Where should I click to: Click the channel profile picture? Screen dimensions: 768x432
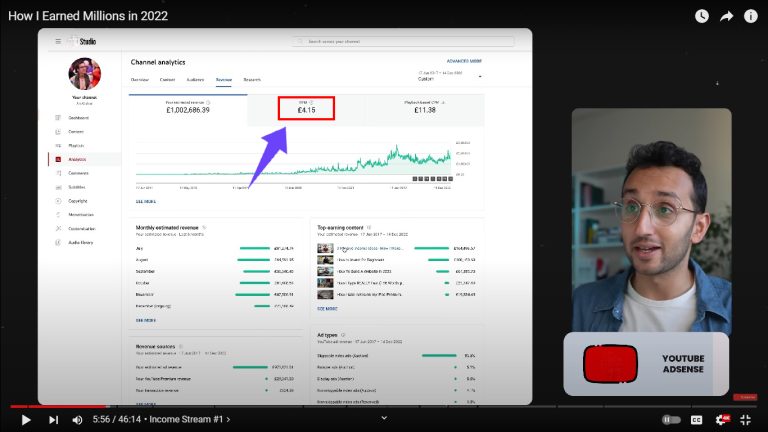click(x=84, y=74)
